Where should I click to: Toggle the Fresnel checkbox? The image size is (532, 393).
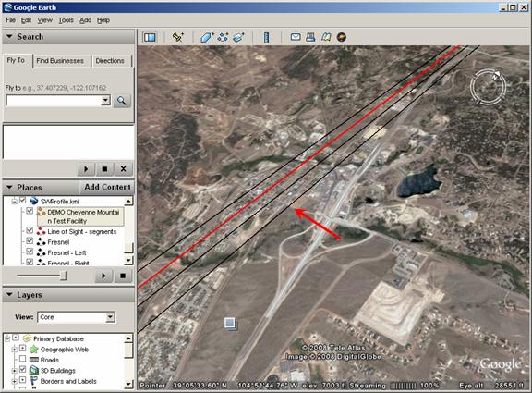[30, 241]
